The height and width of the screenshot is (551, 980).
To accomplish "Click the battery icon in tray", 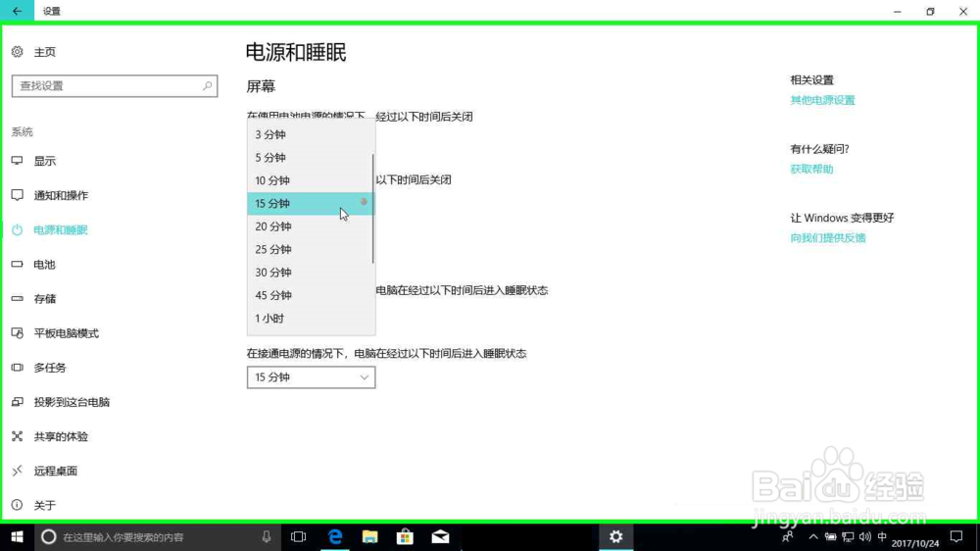I will tap(831, 536).
